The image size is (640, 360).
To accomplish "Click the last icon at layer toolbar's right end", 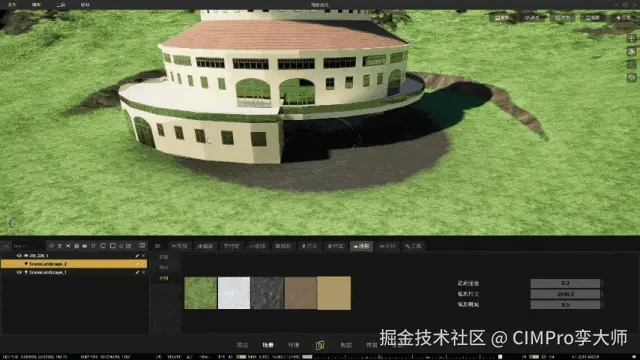I will click(x=142, y=245).
